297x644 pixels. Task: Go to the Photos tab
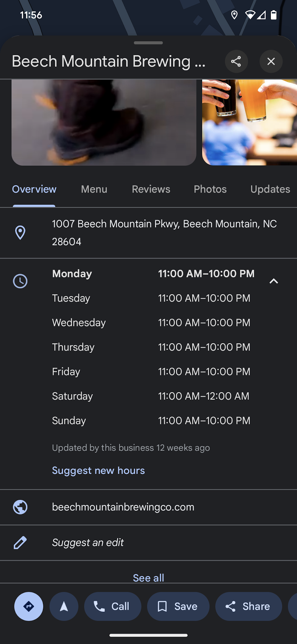tap(210, 189)
